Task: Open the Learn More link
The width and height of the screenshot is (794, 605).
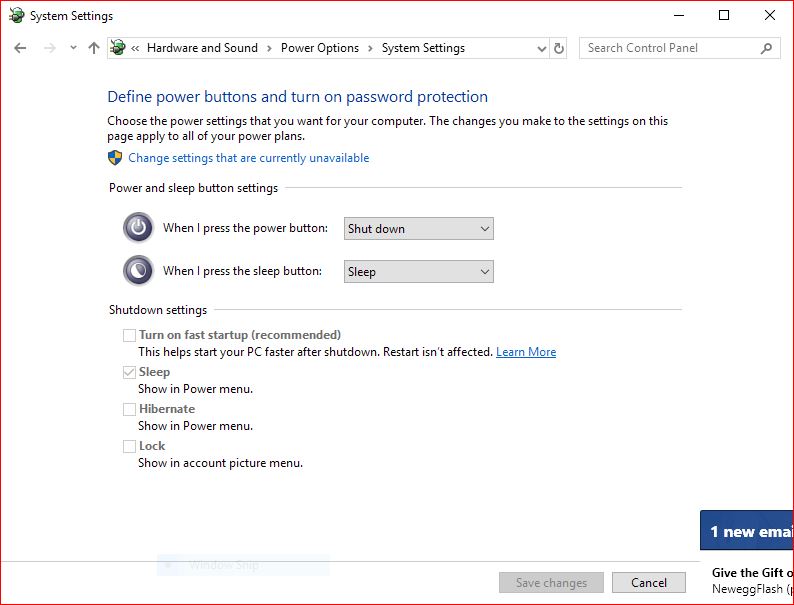Action: 526,352
